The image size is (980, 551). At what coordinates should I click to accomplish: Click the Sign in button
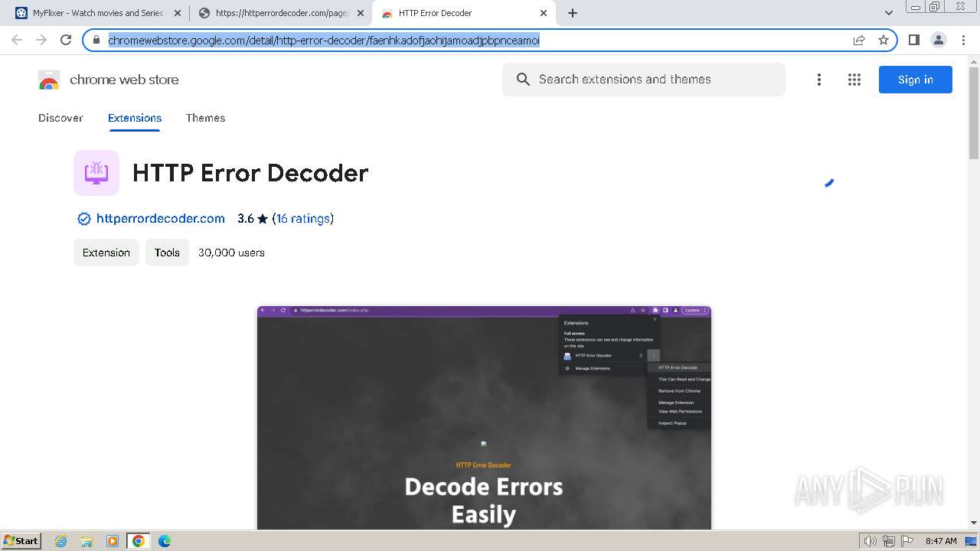[915, 80]
